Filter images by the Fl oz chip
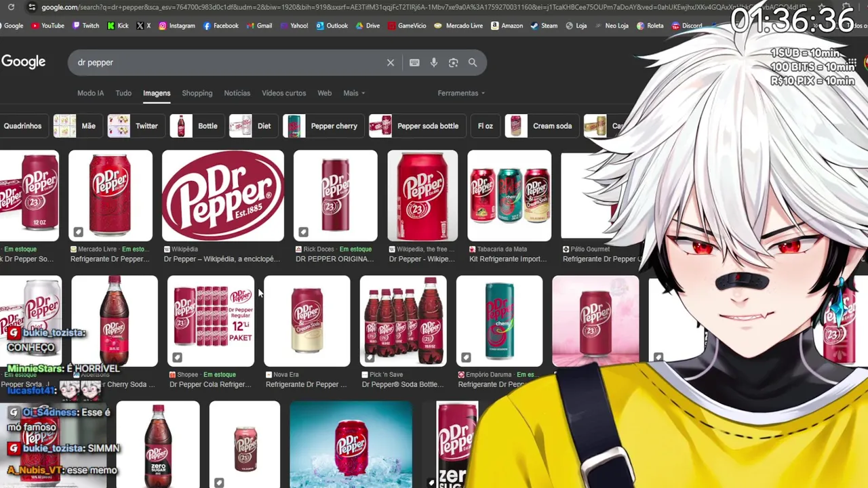 click(485, 126)
